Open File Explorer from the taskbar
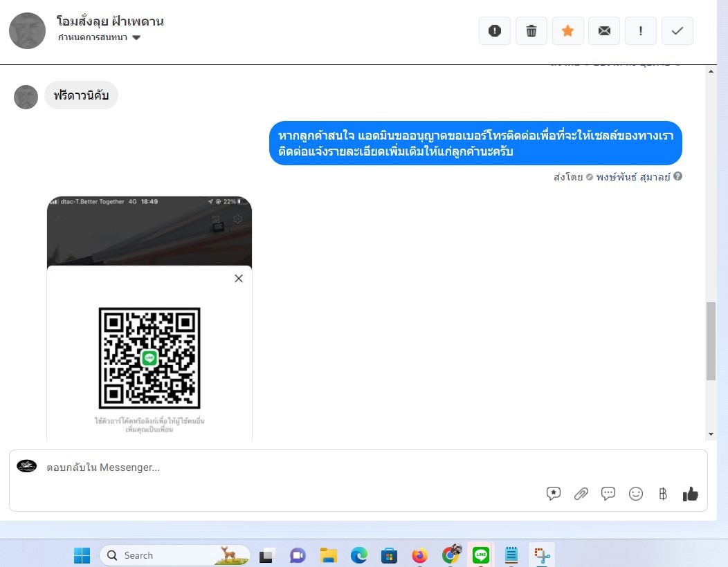 point(328,555)
